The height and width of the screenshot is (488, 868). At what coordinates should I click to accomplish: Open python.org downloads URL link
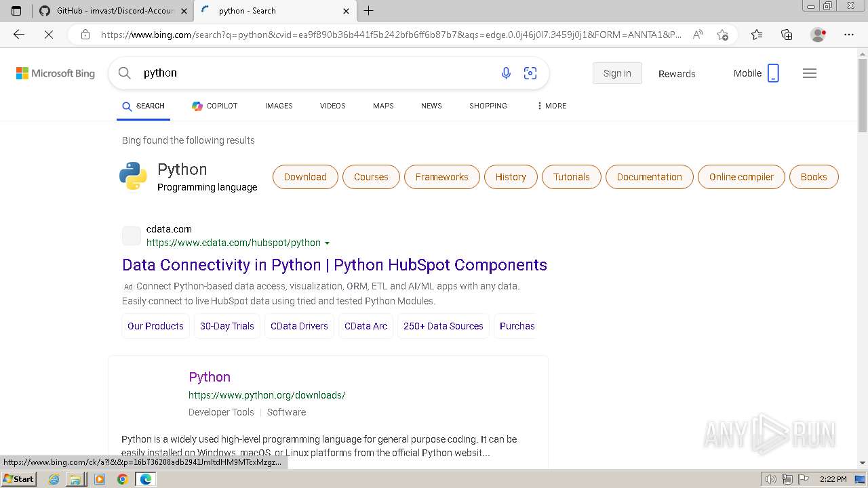coord(267,395)
